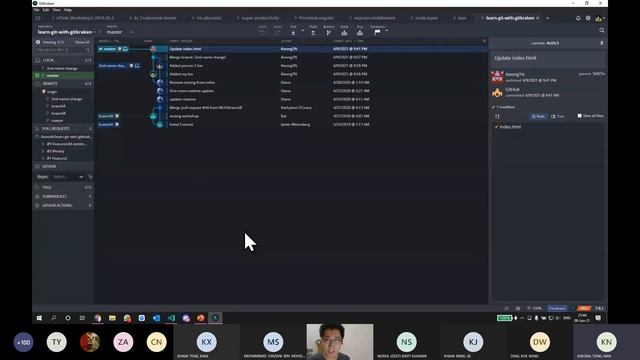
Task: Click the Pop stash toolbar icon
Action: 360,32
